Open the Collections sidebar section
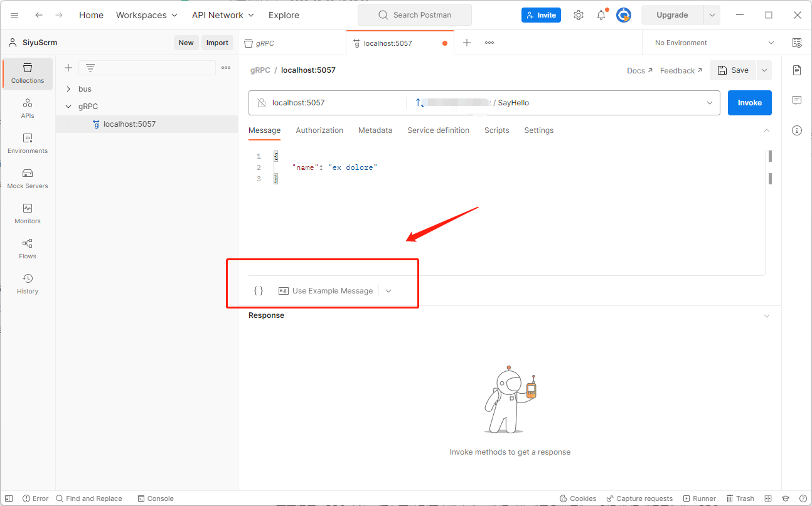Screen dimensions: 812x506 tap(28, 73)
